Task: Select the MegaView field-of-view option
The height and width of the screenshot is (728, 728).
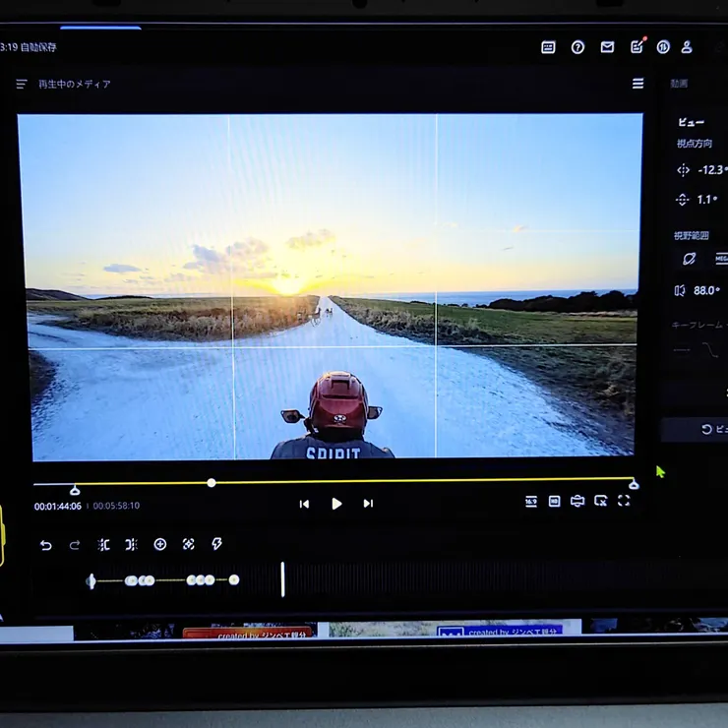Action: click(x=721, y=259)
